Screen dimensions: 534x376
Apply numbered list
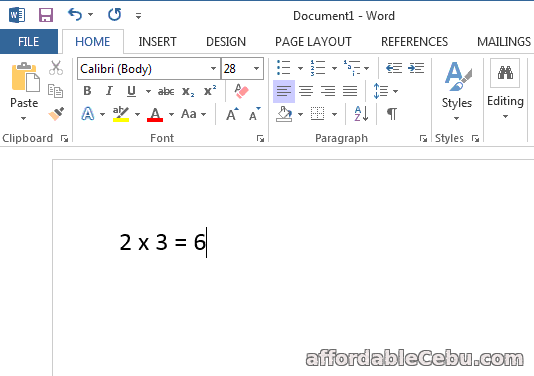(x=317, y=68)
